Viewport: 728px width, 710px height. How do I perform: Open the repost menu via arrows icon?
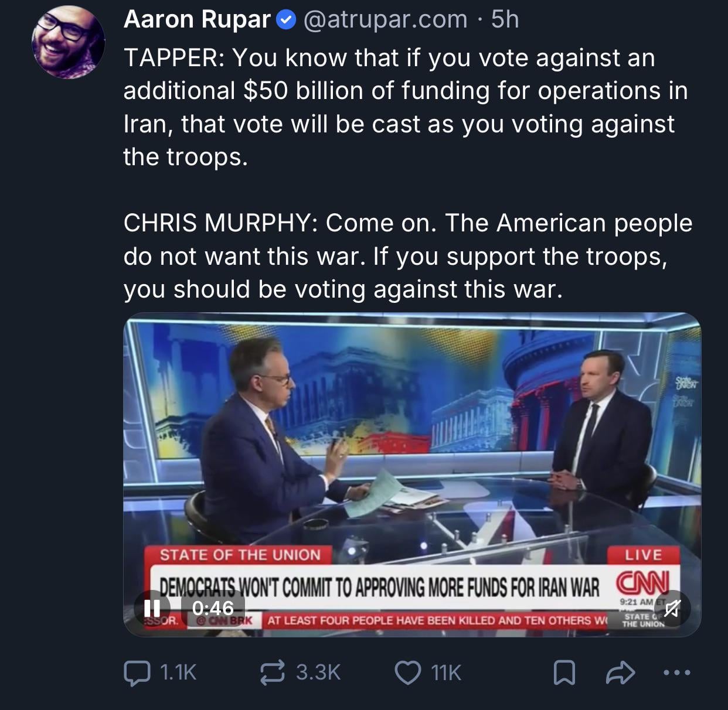pos(273,673)
